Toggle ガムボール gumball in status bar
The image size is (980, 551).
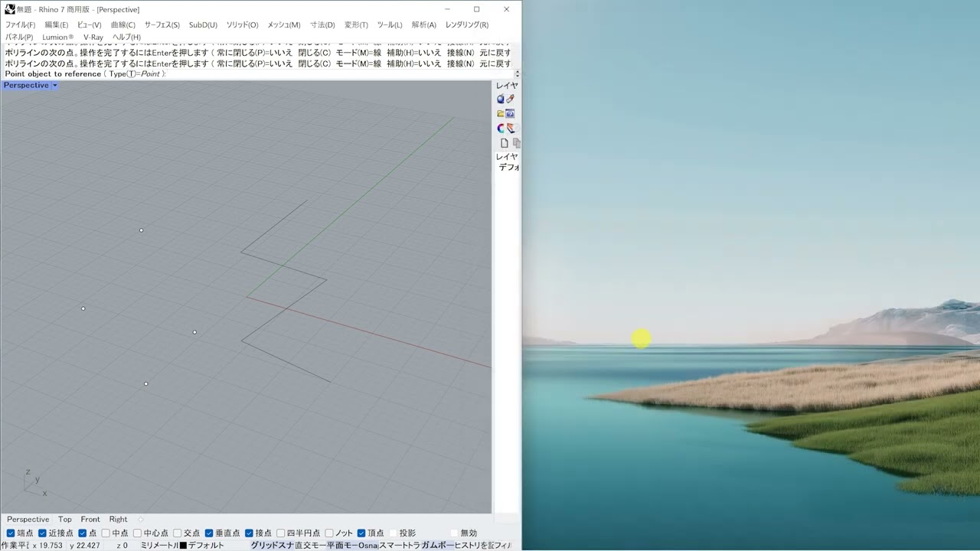pos(437,546)
